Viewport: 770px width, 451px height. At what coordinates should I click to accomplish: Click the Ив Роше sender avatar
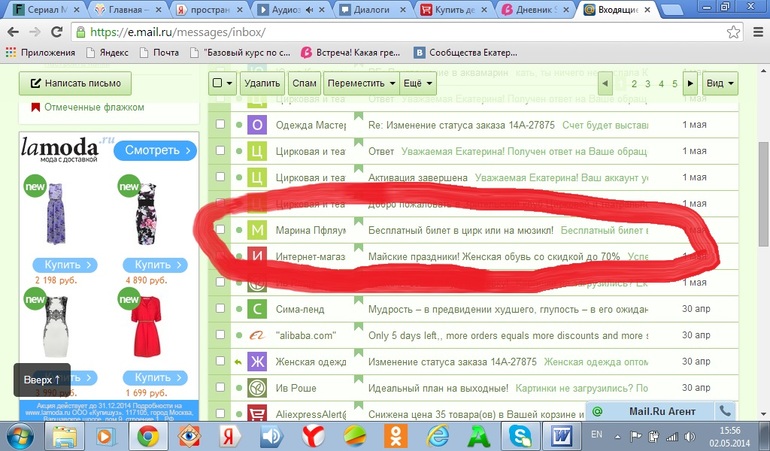click(257, 388)
